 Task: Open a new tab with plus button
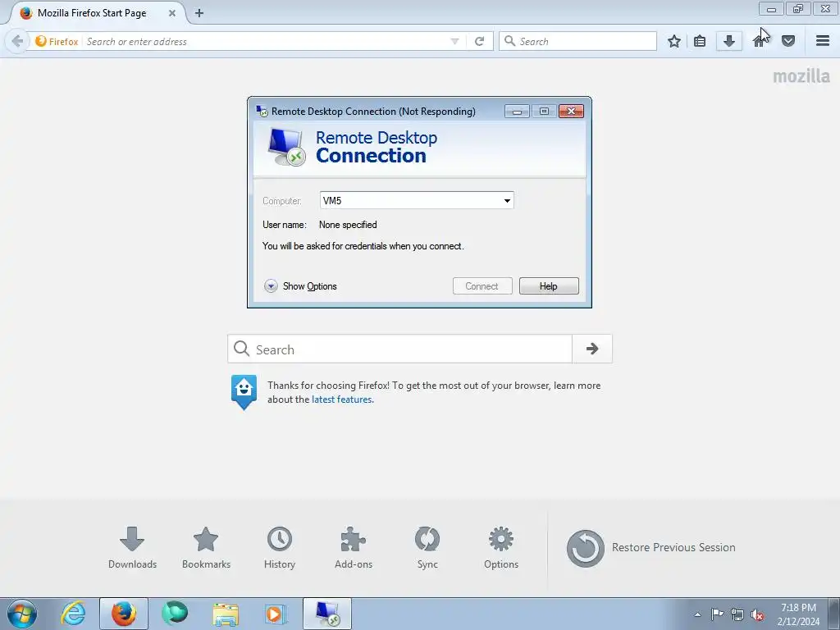(x=199, y=13)
